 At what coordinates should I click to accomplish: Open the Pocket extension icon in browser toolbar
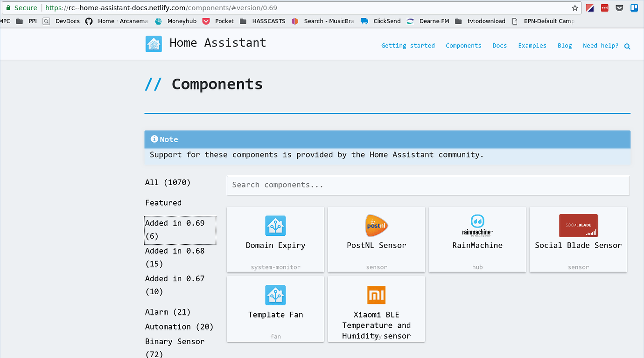click(619, 8)
